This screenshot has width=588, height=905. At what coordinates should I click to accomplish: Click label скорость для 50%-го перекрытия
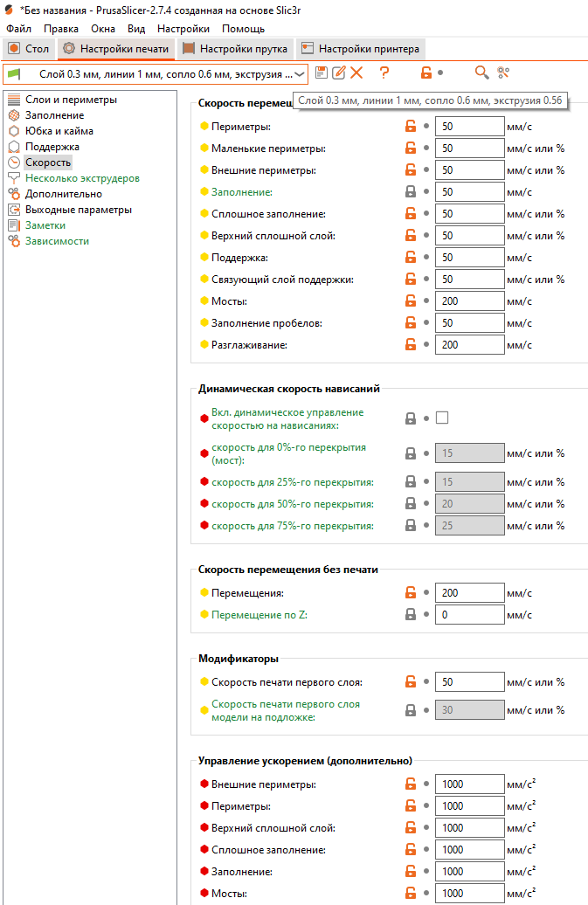pyautogui.click(x=293, y=504)
